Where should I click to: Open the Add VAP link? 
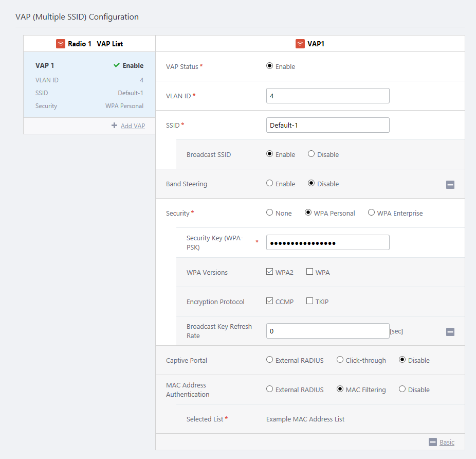[133, 126]
